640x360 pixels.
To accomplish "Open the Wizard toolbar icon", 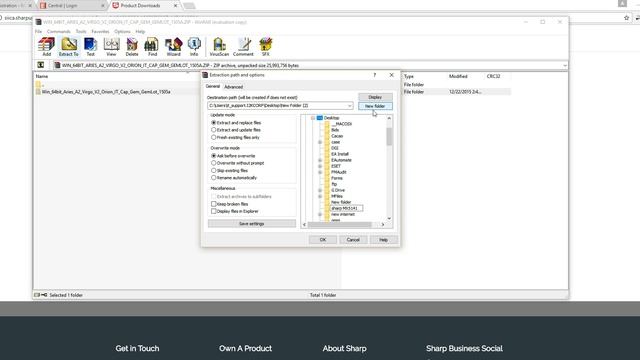I will [173, 47].
